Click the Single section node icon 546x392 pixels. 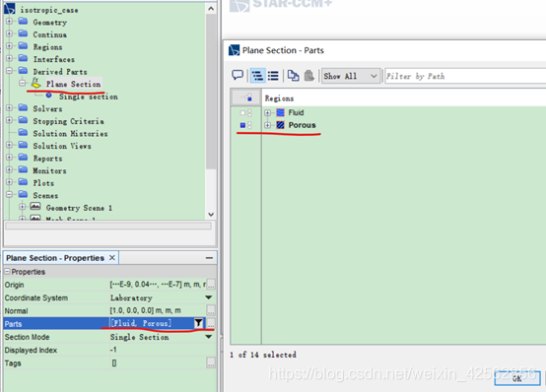[48, 95]
